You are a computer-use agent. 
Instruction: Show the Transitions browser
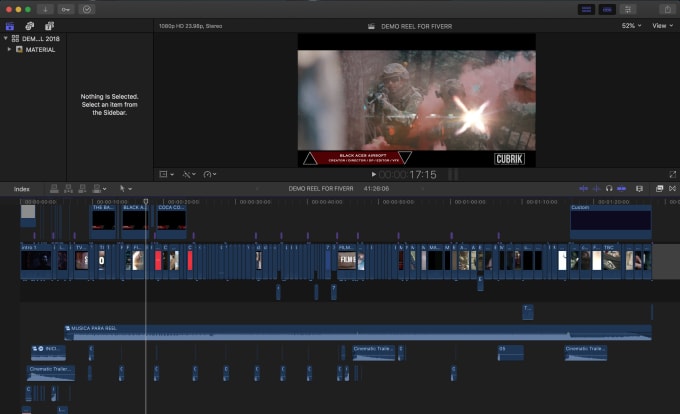(x=672, y=189)
